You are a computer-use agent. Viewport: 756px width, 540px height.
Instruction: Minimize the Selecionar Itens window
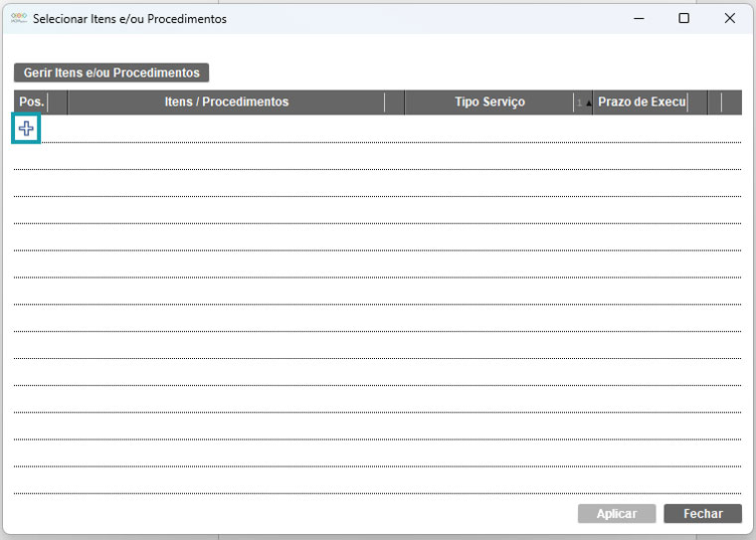638,18
